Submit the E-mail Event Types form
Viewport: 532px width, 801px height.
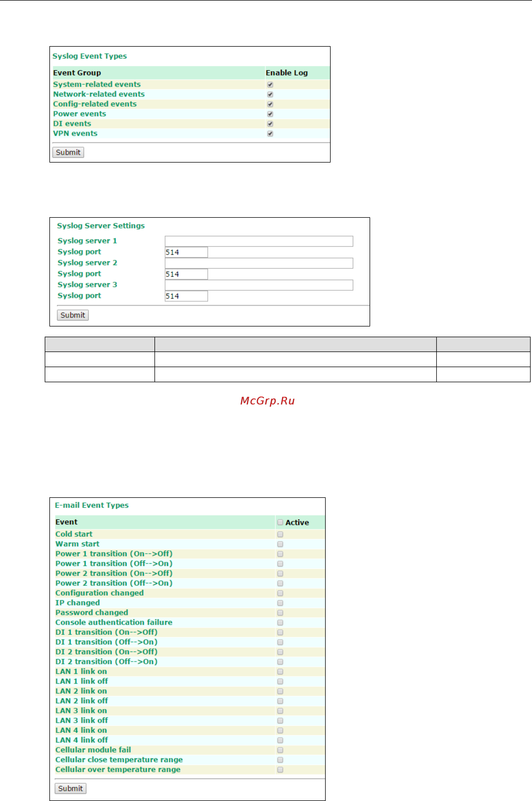tap(71, 788)
